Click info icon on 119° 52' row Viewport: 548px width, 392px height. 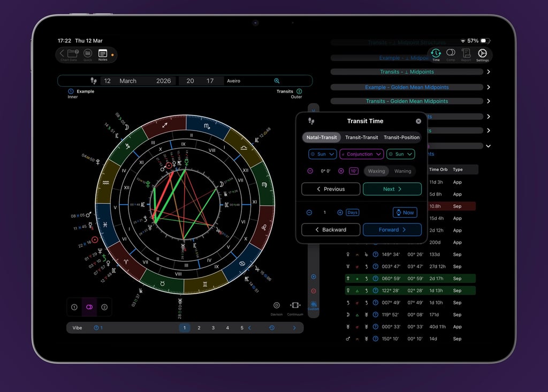pyautogui.click(x=375, y=314)
